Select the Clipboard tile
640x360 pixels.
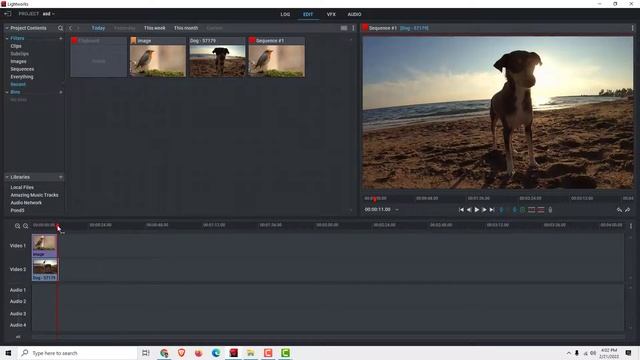coord(98,57)
